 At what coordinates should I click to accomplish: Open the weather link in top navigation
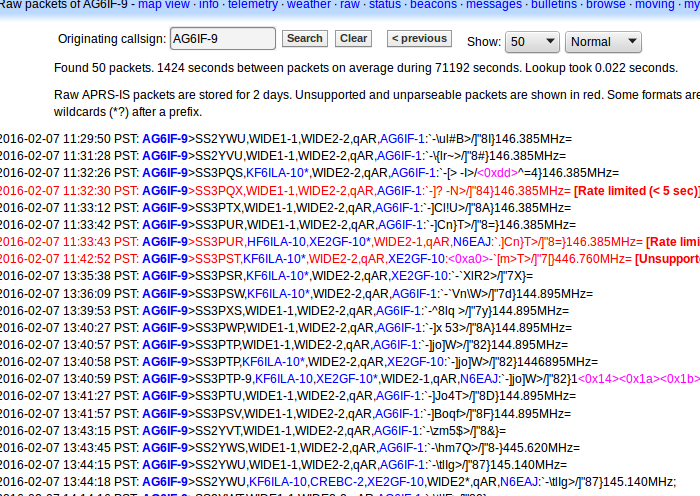click(x=308, y=5)
